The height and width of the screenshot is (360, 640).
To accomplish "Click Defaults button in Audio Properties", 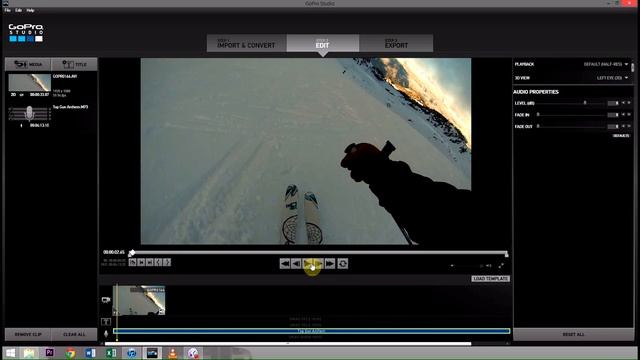I will pos(621,136).
